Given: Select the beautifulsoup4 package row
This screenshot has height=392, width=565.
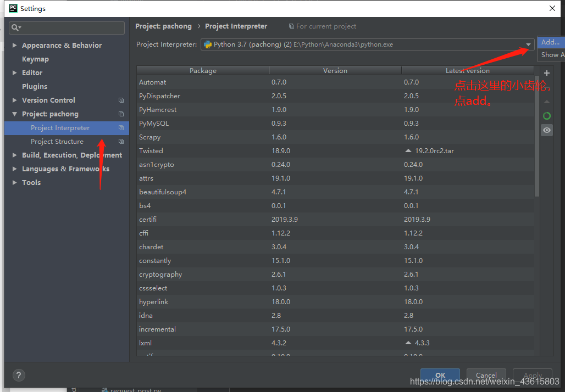Looking at the screenshot, I should coord(335,192).
